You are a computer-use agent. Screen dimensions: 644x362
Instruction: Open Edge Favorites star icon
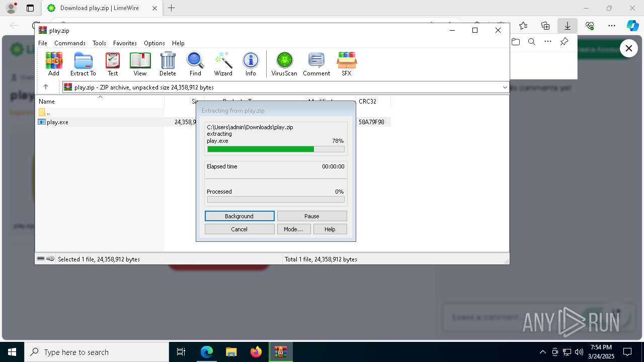pyautogui.click(x=523, y=26)
